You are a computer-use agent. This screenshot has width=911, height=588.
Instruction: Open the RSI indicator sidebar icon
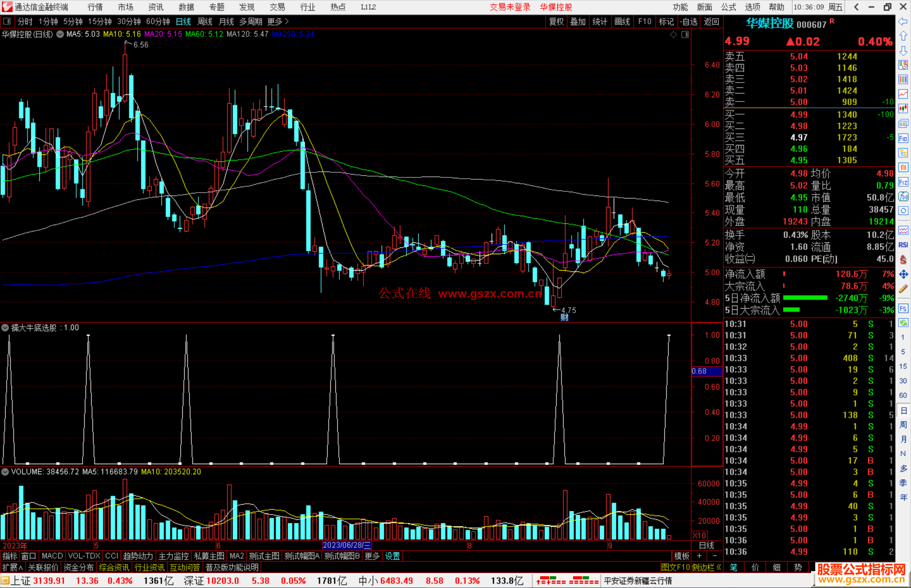point(903,245)
